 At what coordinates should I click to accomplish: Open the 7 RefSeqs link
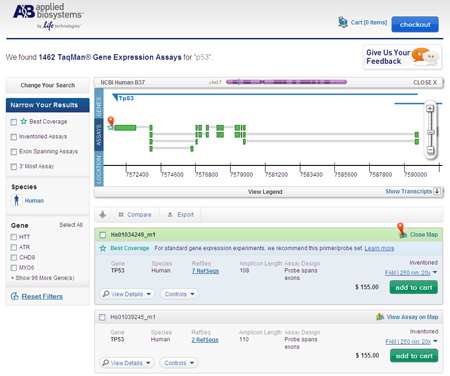click(x=205, y=271)
